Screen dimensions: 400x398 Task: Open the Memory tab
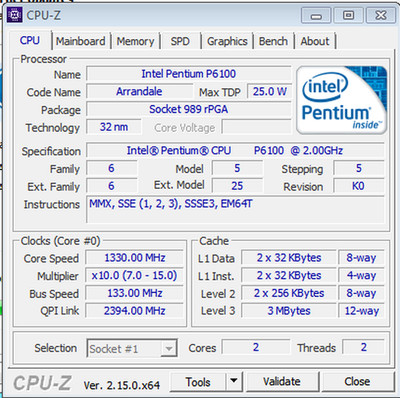point(135,41)
